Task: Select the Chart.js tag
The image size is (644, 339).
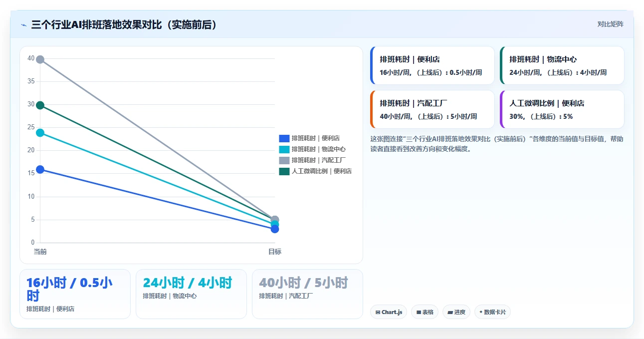Action: coord(389,312)
